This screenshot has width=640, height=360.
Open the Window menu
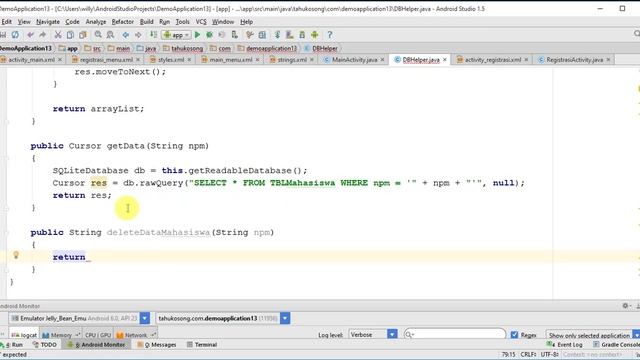coord(223,22)
